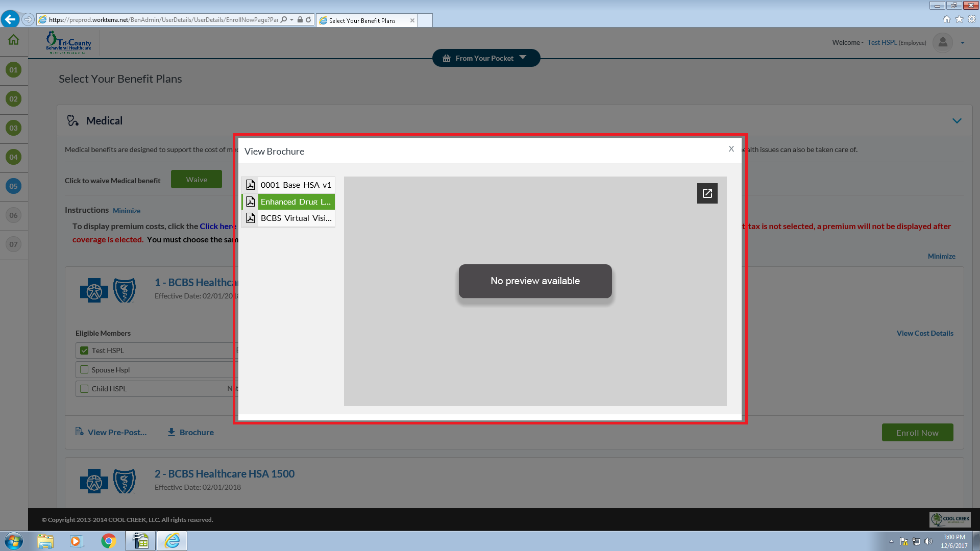This screenshot has height=551, width=980.
Task: Click the home icon in sidebar
Action: click(14, 40)
